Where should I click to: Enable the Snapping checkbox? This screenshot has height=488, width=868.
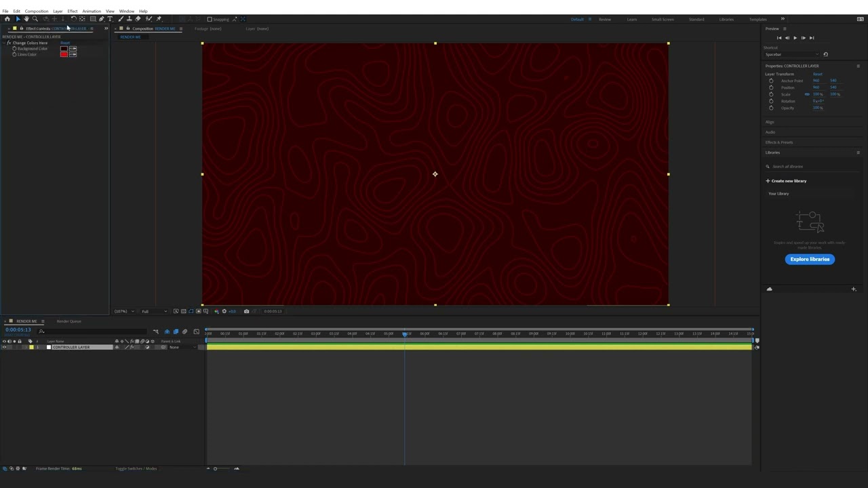210,19
